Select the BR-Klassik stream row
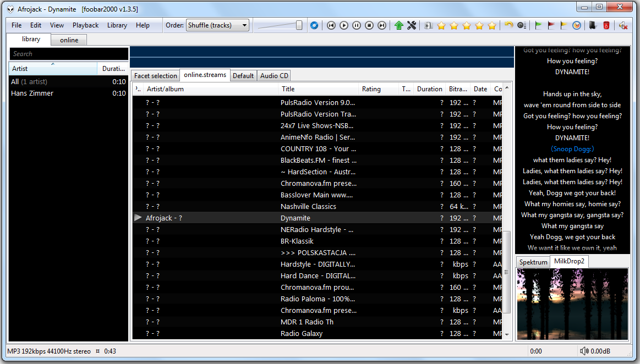This screenshot has width=640, height=364. (317, 241)
